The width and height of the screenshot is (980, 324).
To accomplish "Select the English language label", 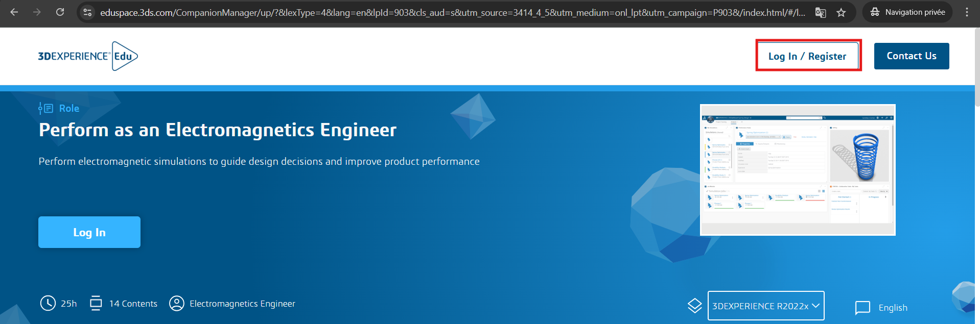I will 893,308.
